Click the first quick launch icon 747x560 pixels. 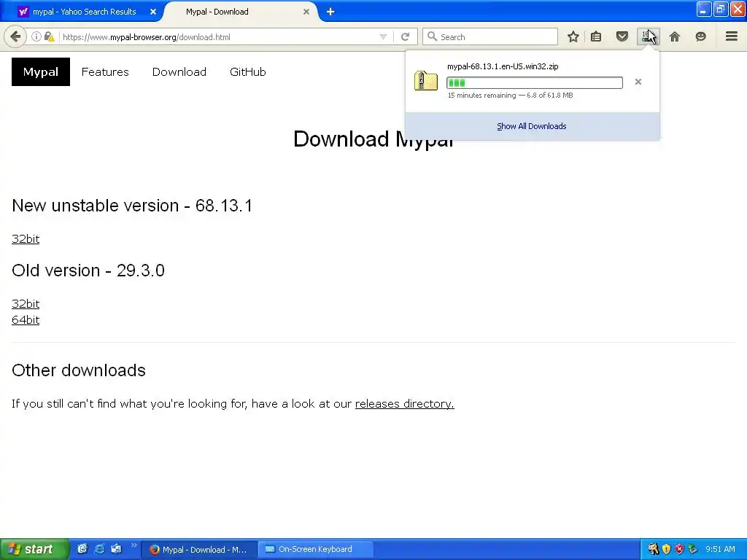(x=82, y=549)
